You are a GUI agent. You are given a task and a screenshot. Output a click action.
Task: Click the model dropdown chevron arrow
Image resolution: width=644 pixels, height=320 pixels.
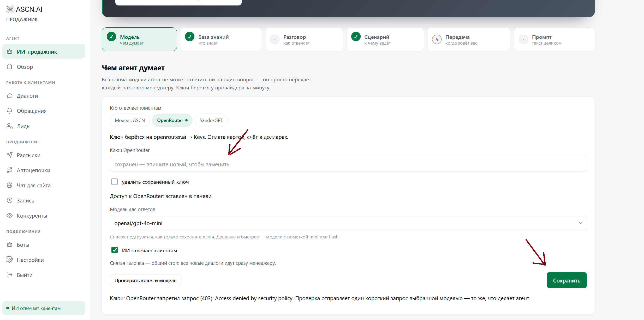[581, 223]
